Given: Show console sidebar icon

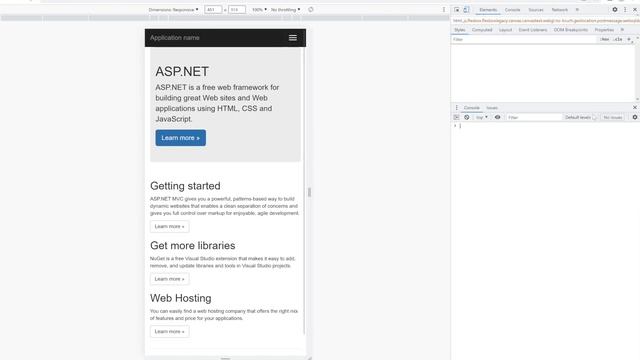Looking at the screenshot, I should tap(456, 118).
